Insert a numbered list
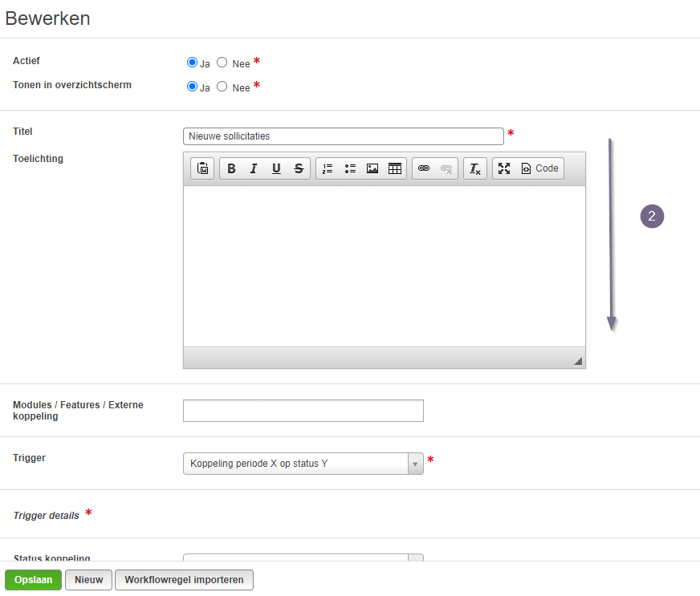Image resolution: width=700 pixels, height=596 pixels. click(x=328, y=168)
